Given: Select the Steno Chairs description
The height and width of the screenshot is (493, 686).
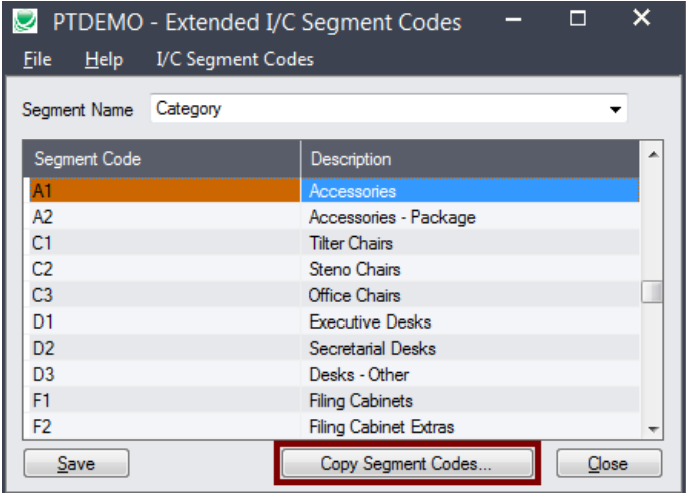Looking at the screenshot, I should [x=470, y=269].
